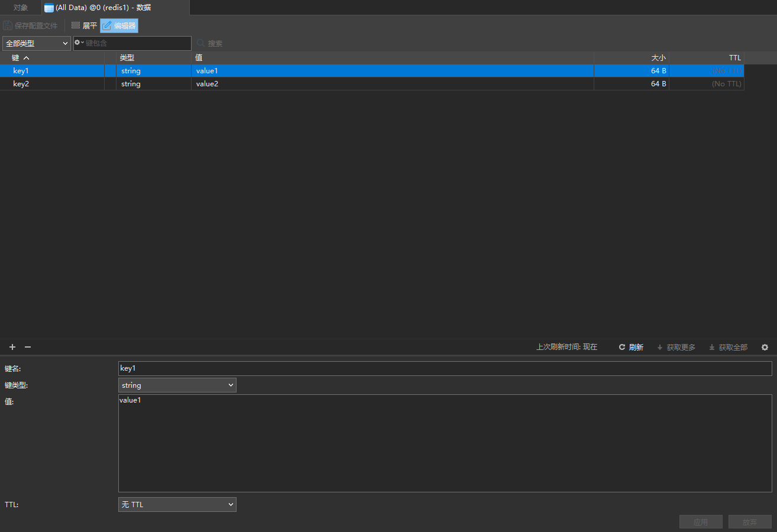Select the key2 row in the table

tap(21, 84)
